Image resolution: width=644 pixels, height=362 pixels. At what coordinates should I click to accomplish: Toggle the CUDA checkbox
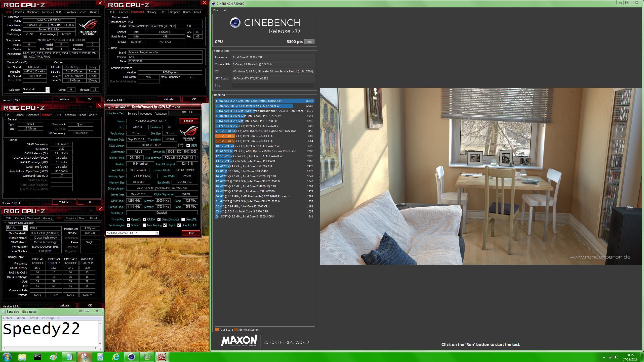[145, 219]
